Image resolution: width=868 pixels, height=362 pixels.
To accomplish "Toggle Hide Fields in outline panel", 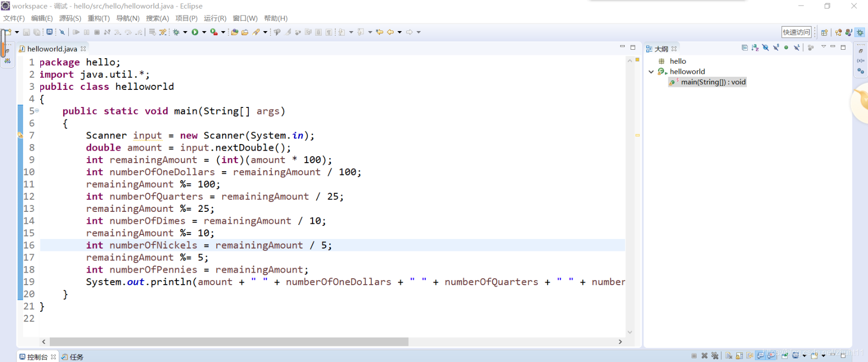I will (765, 48).
